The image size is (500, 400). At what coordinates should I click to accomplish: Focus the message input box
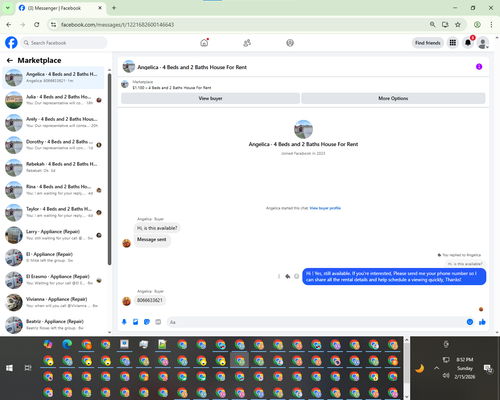tap(317, 322)
